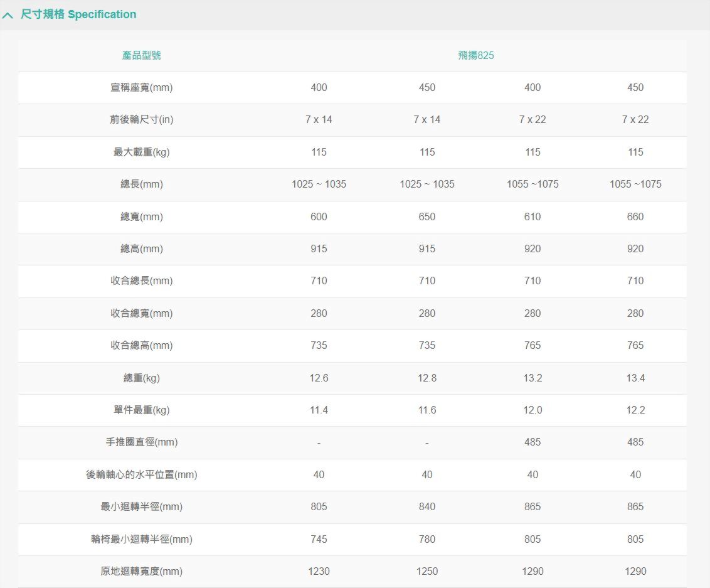The height and width of the screenshot is (588, 710).
Task: Select the 最大載重(kg) row label
Action: click(141, 152)
